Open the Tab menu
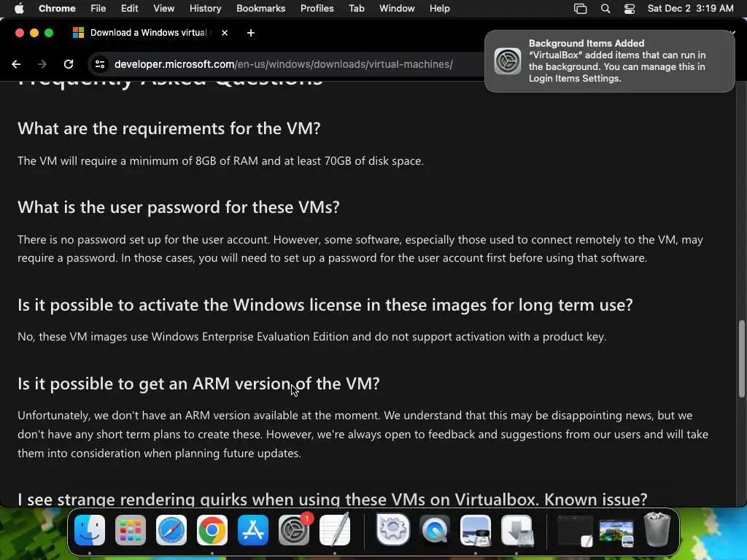Screen dimensions: 747x560 point(356,8)
